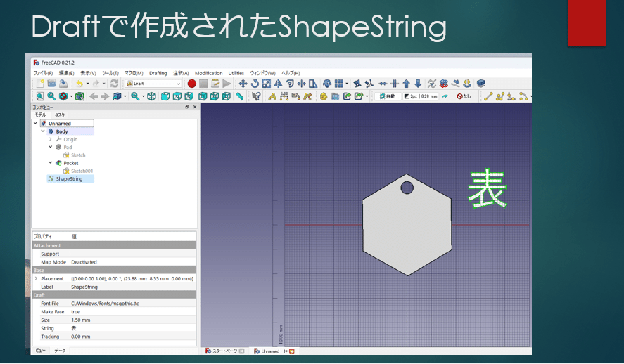Screen dimensions: 624x364
Task: Open the Draft workbench selector dropdown
Action: pos(153,84)
